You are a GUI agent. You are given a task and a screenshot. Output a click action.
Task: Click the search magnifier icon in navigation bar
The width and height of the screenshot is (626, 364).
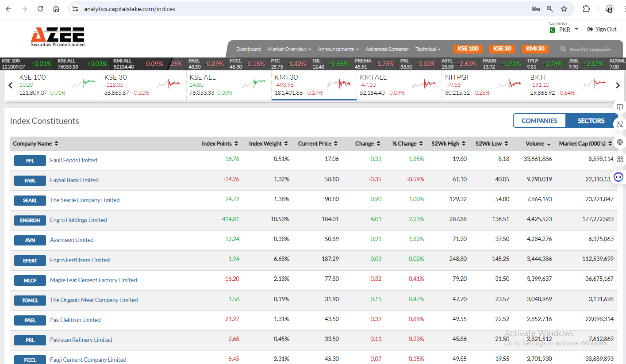563,49
